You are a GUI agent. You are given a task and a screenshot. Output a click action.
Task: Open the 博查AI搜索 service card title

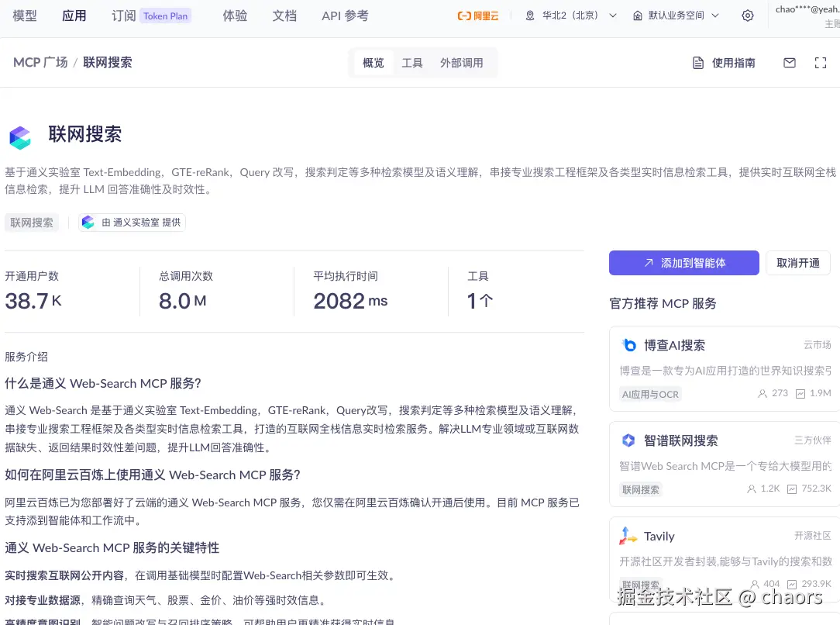[x=674, y=345]
